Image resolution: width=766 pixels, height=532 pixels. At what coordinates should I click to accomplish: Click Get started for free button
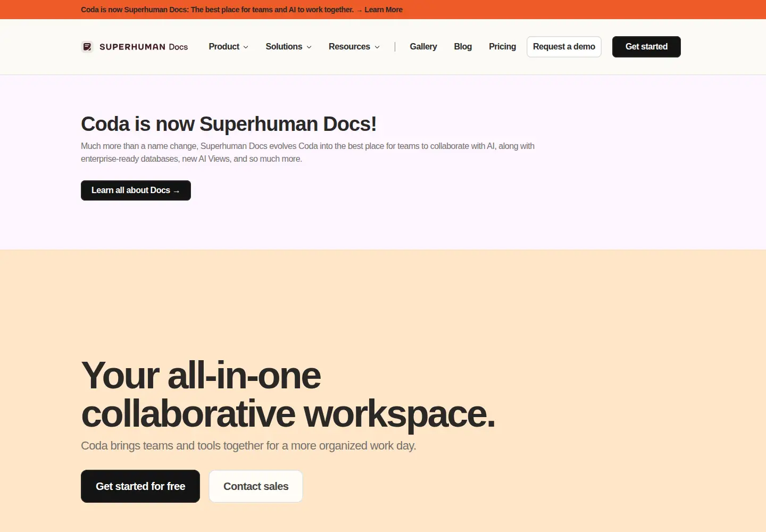click(x=140, y=486)
